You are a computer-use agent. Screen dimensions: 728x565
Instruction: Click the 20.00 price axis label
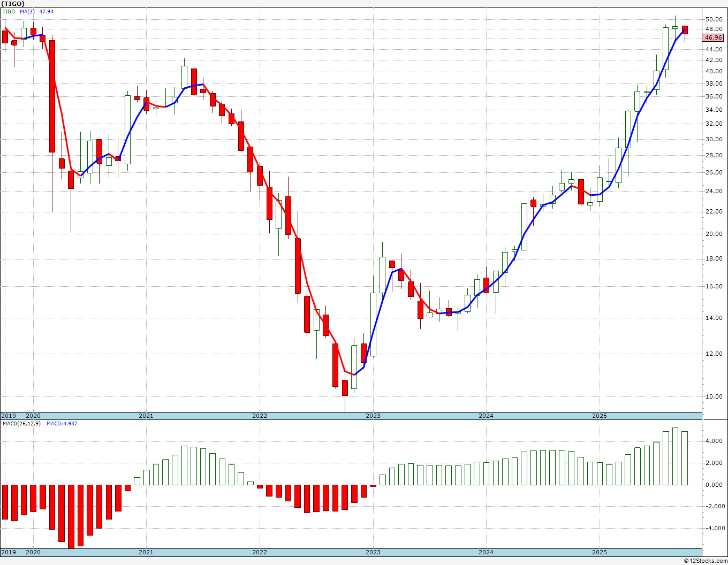[x=714, y=234]
